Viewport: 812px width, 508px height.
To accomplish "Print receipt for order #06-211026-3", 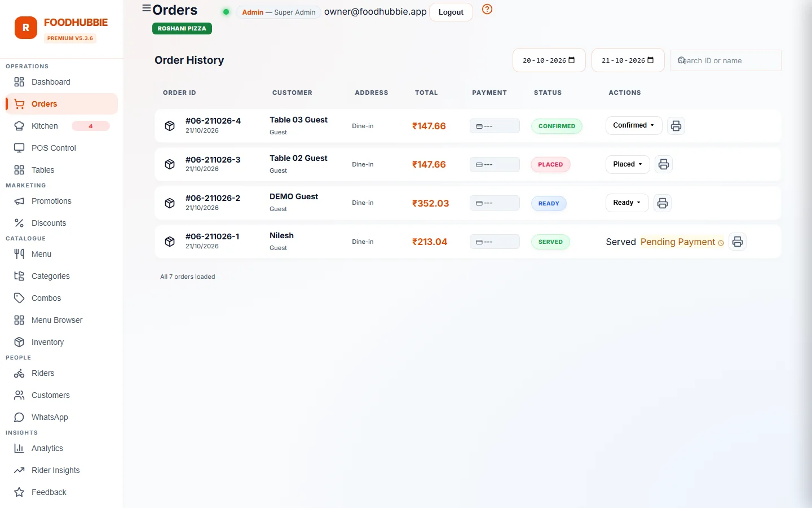I will tap(664, 164).
